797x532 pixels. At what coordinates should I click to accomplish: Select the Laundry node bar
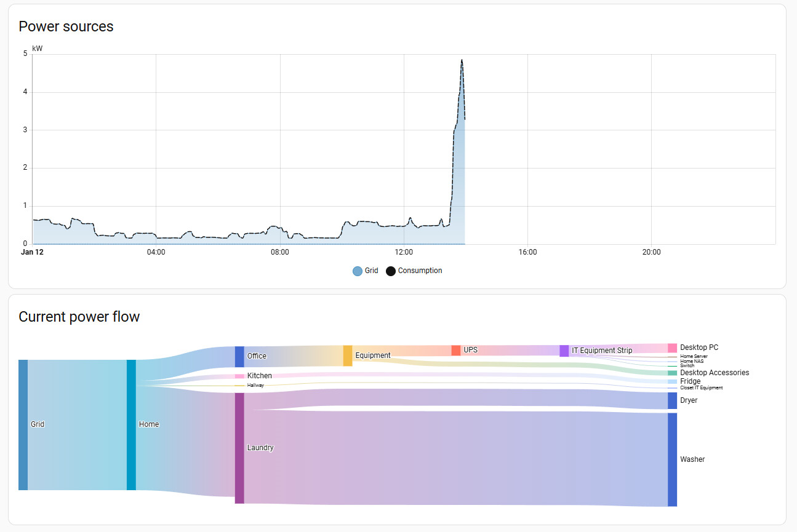239,448
